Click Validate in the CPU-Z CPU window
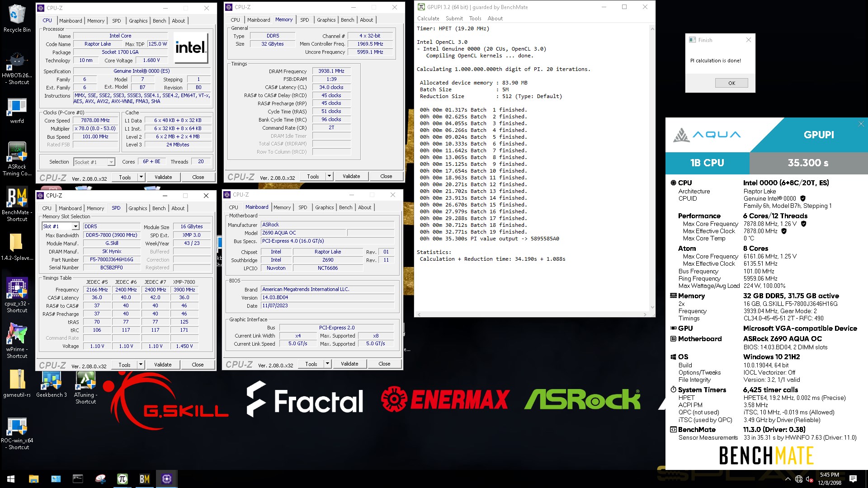This screenshot has width=868, height=488. click(x=163, y=177)
